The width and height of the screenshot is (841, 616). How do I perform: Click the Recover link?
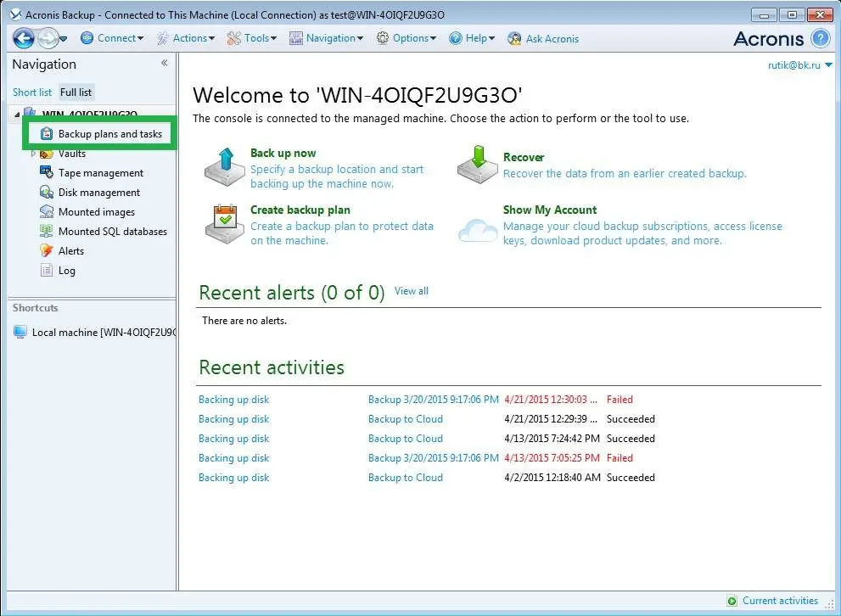click(x=524, y=157)
